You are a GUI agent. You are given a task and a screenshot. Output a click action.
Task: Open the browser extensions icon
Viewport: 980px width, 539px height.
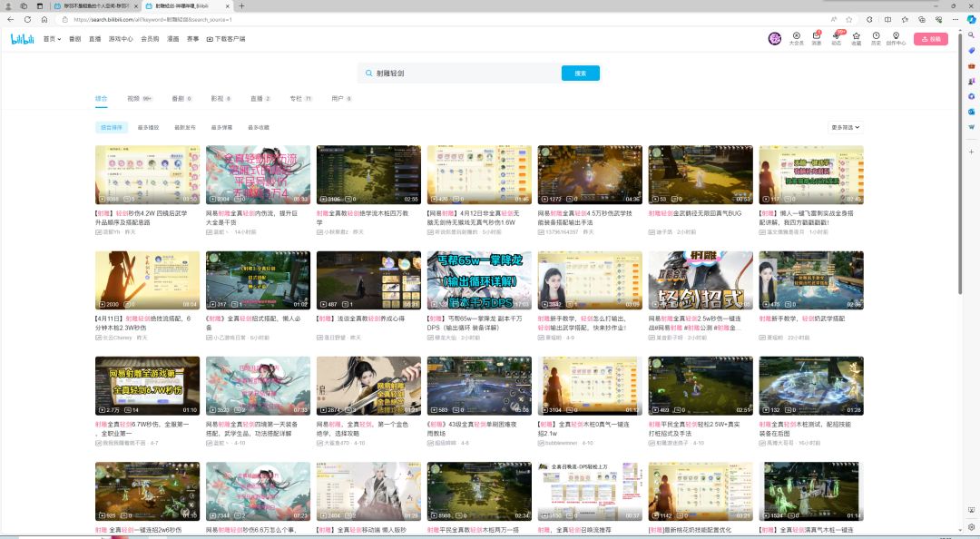(x=869, y=19)
